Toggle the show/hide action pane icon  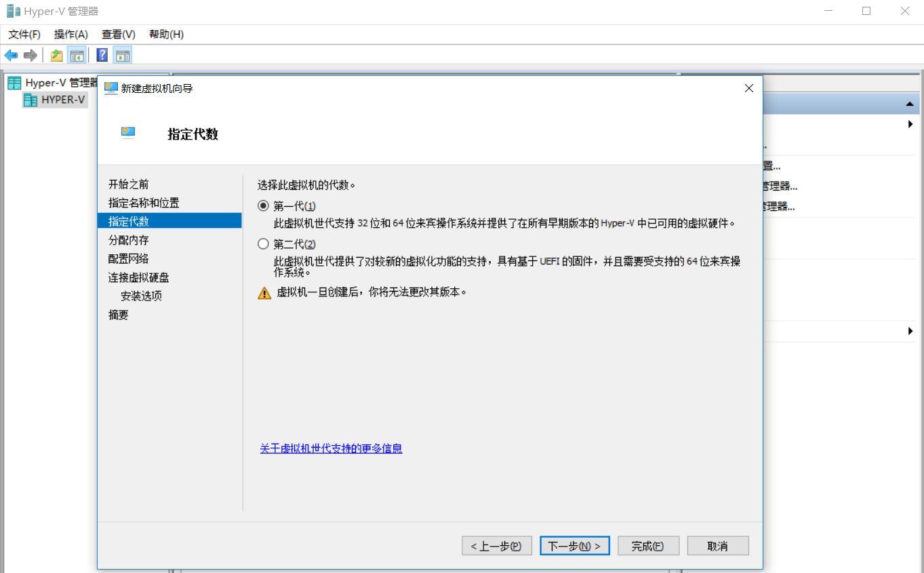123,56
